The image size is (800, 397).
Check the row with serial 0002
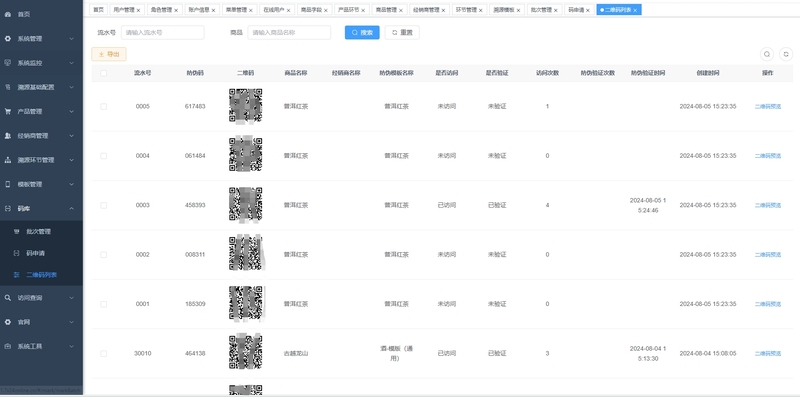pyautogui.click(x=104, y=255)
